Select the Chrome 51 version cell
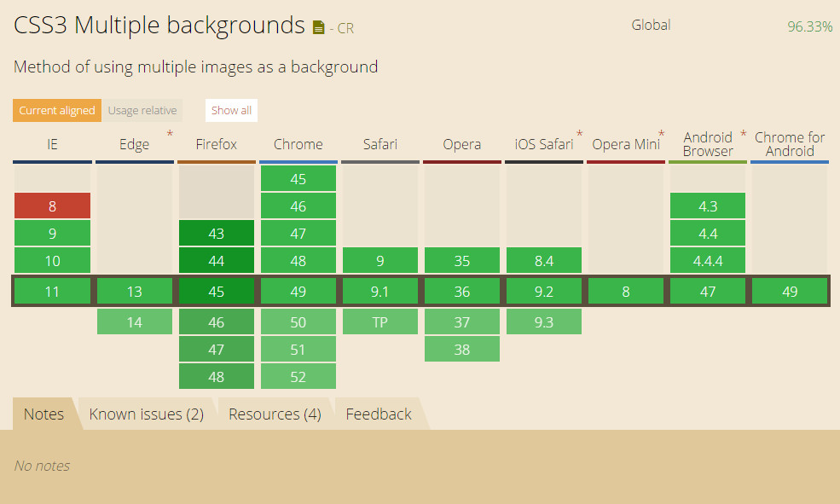840x504 pixels. point(298,349)
